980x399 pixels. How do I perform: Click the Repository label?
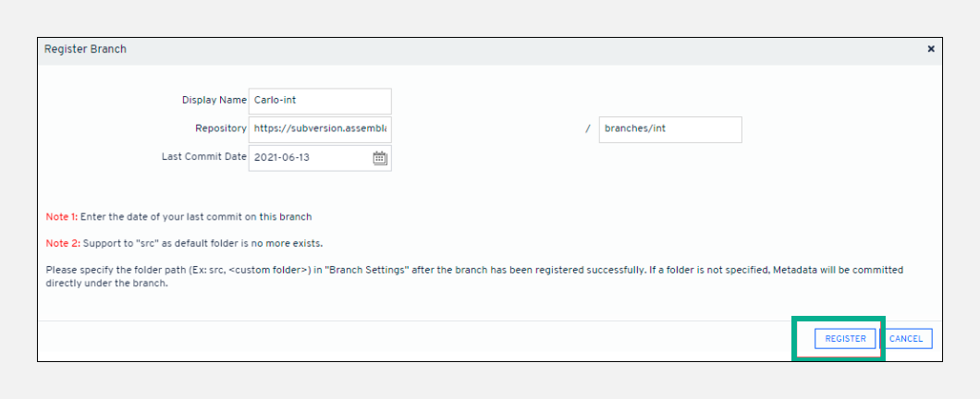[x=220, y=128]
